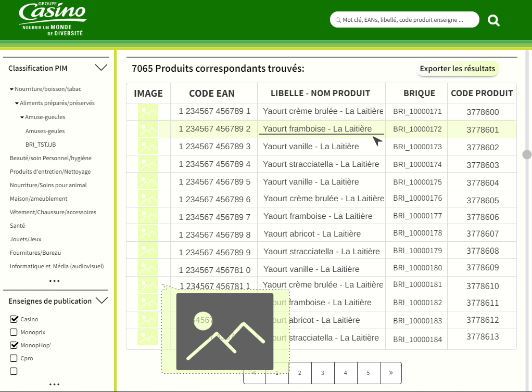Show more enseignes ellipsis
This screenshot has height=392, width=532.
click(x=54, y=384)
